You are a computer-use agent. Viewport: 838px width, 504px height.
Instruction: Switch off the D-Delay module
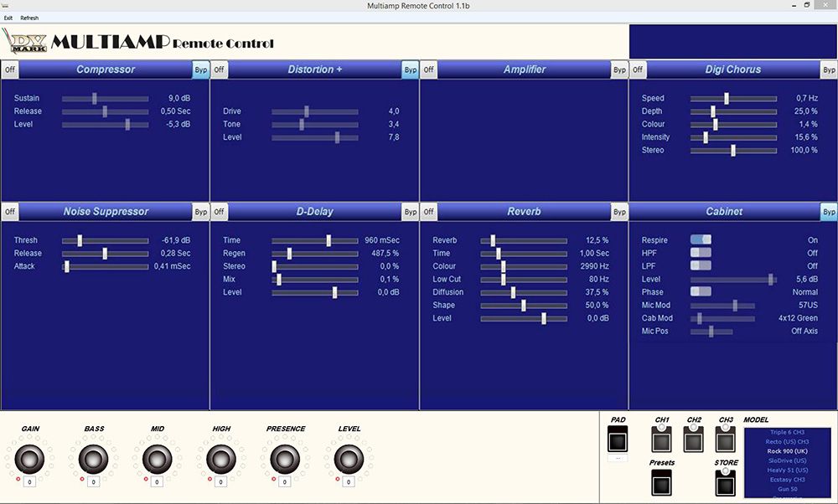point(219,212)
